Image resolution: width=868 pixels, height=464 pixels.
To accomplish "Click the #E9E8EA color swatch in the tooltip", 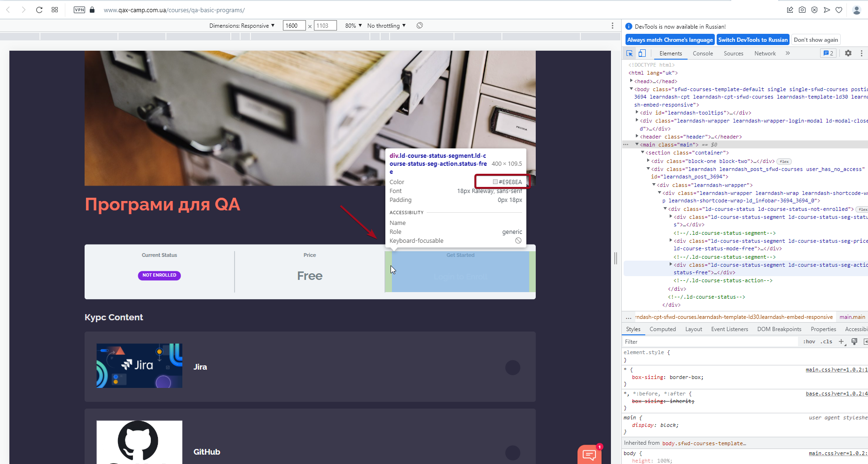I will [495, 182].
